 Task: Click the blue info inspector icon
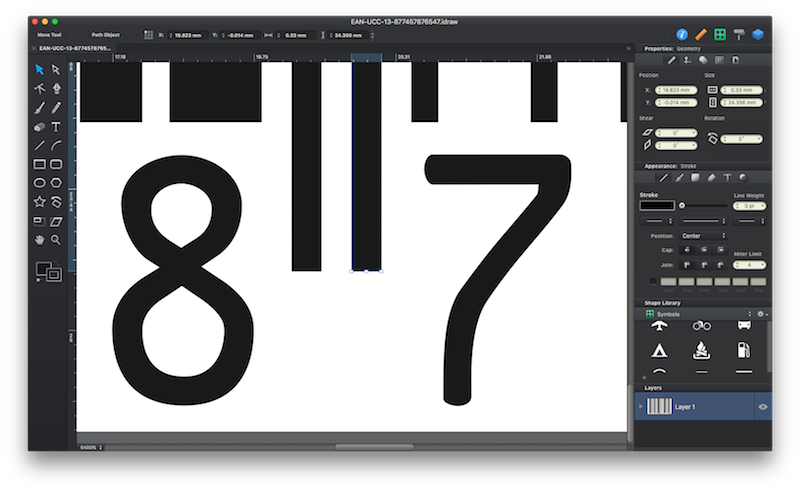682,34
